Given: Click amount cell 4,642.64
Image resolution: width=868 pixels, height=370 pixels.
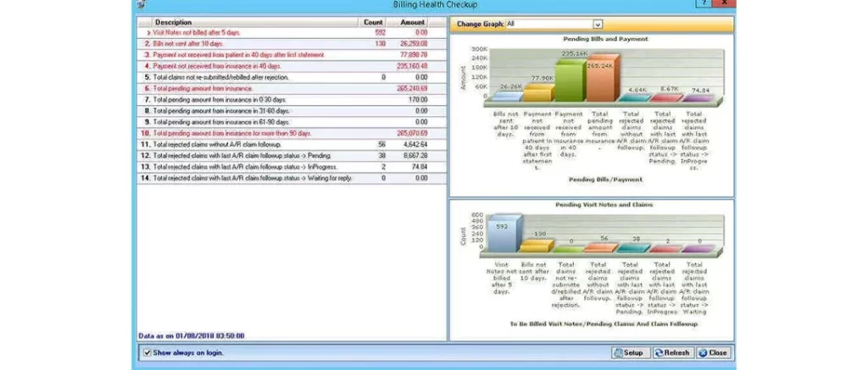Looking at the screenshot, I should pos(415,144).
